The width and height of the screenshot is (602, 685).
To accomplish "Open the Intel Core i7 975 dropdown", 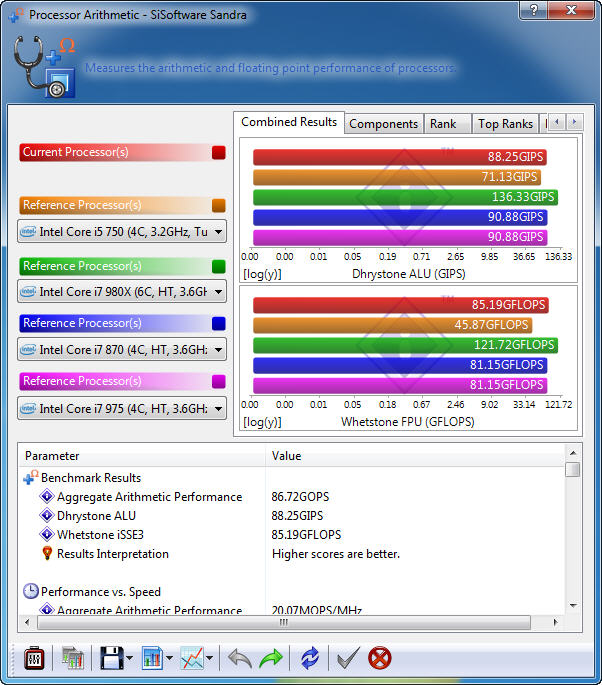I will 122,408.
